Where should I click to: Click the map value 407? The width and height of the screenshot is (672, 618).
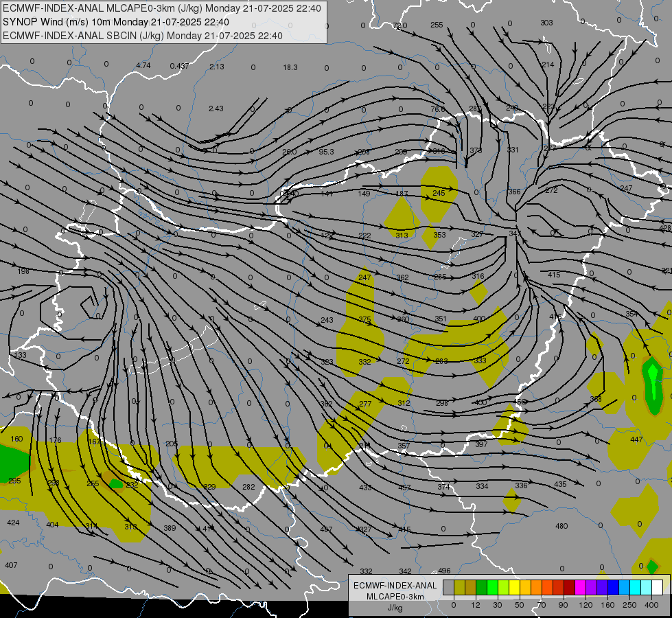point(11,565)
